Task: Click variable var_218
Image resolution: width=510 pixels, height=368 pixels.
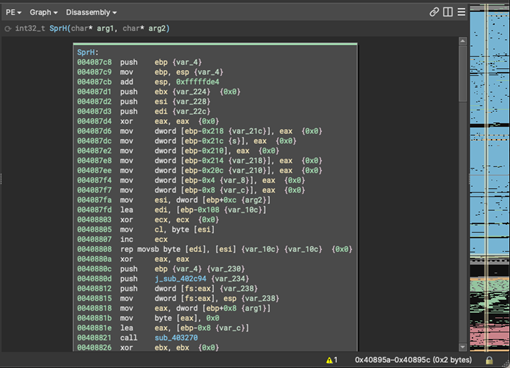Action: pyautogui.click(x=247, y=161)
